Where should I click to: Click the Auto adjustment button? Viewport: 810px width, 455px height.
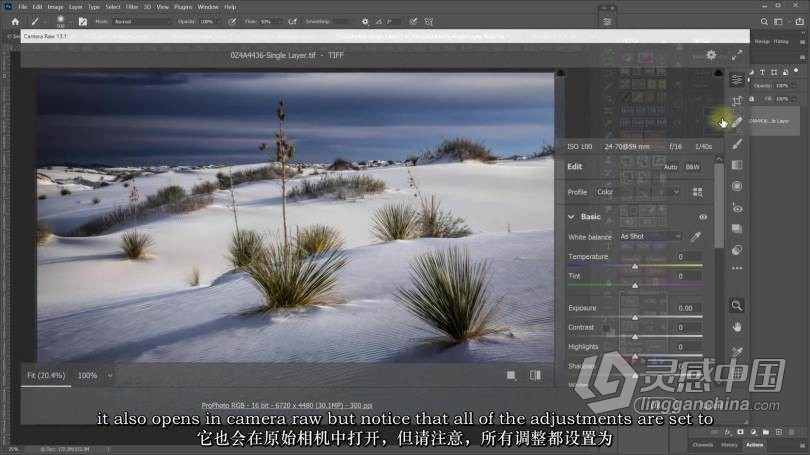[x=671, y=167]
